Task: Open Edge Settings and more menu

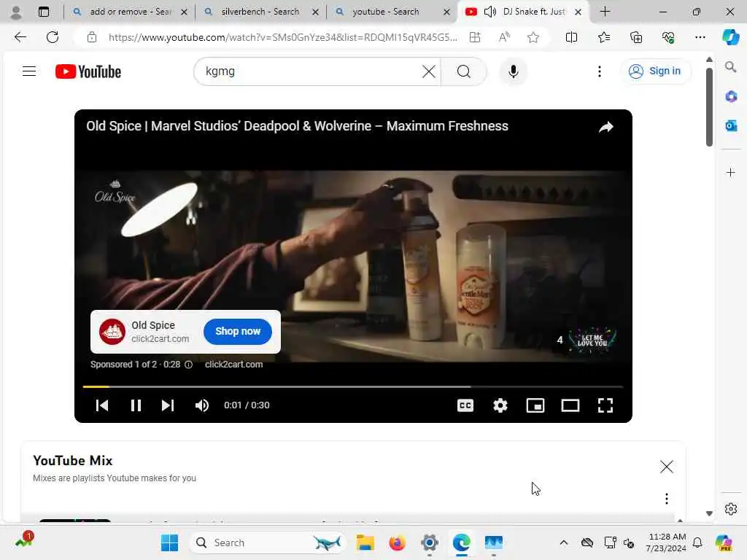Action: tap(700, 37)
